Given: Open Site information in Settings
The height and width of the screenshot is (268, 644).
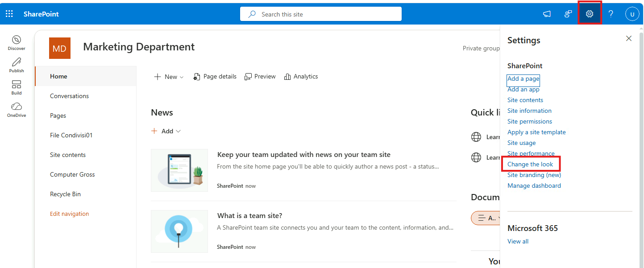Looking at the screenshot, I should click(529, 111).
